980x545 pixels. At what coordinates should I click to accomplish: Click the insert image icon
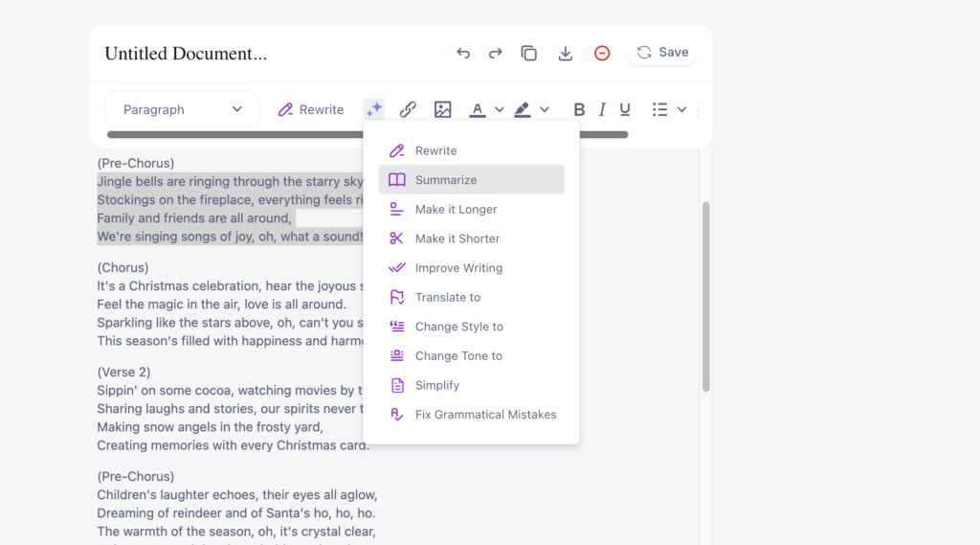coord(442,109)
